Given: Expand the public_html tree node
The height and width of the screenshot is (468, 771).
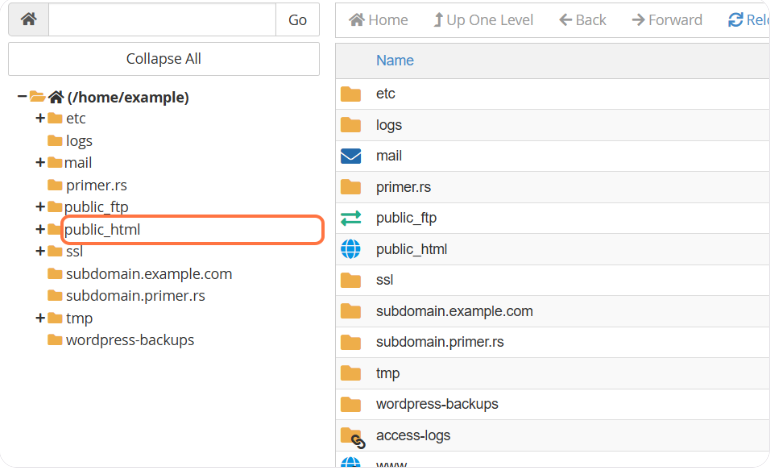Looking at the screenshot, I should [x=40, y=229].
